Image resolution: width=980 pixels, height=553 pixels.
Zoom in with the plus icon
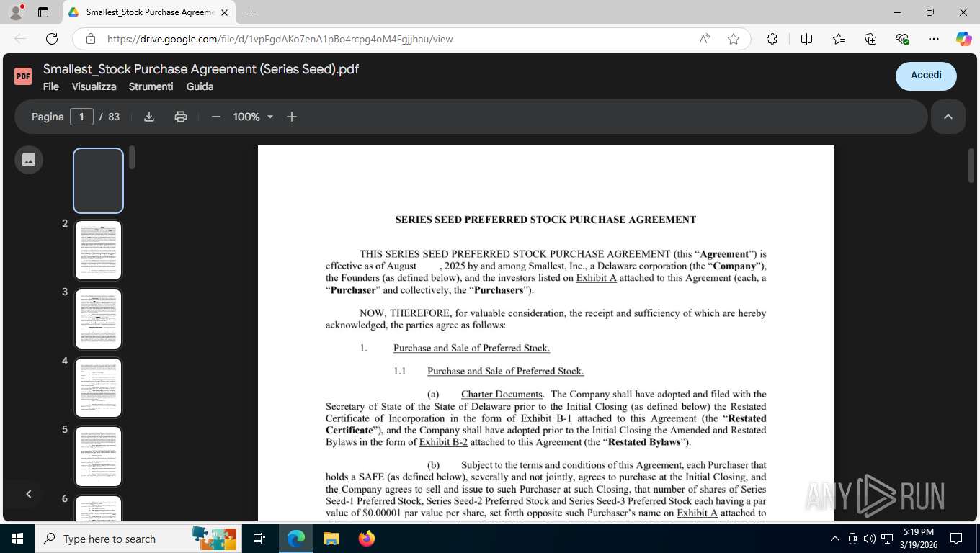[x=292, y=117]
